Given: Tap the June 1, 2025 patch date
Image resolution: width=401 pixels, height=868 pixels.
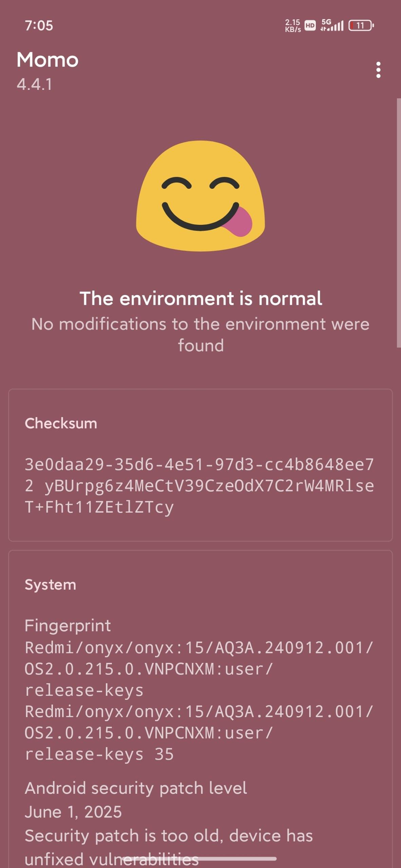Looking at the screenshot, I should [73, 812].
